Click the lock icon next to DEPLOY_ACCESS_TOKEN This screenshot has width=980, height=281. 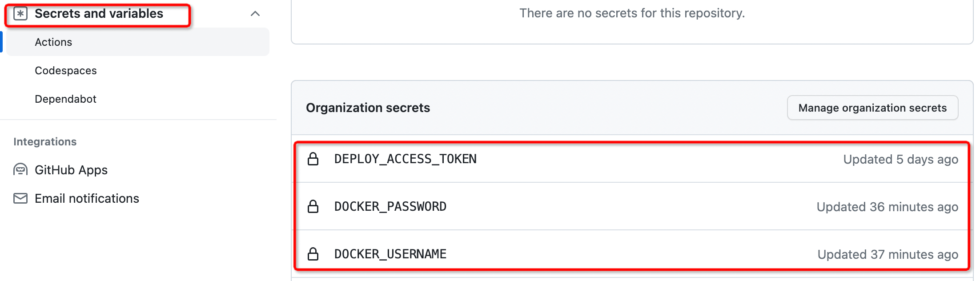point(313,159)
